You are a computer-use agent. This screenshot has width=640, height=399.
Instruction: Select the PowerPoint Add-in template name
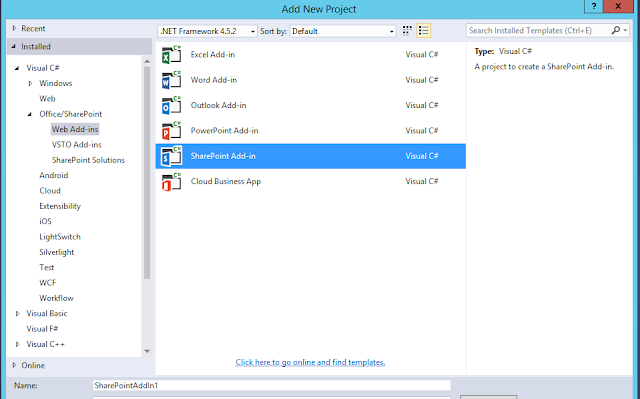(224, 131)
